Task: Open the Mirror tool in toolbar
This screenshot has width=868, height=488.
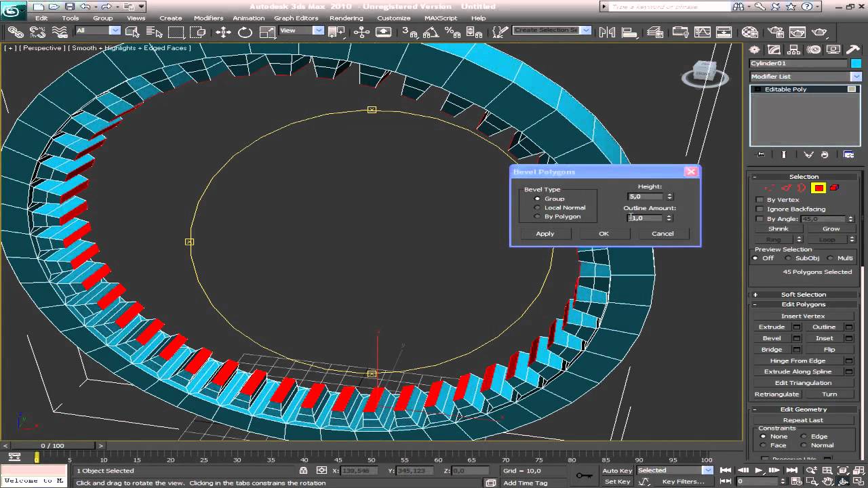Action: 607,32
